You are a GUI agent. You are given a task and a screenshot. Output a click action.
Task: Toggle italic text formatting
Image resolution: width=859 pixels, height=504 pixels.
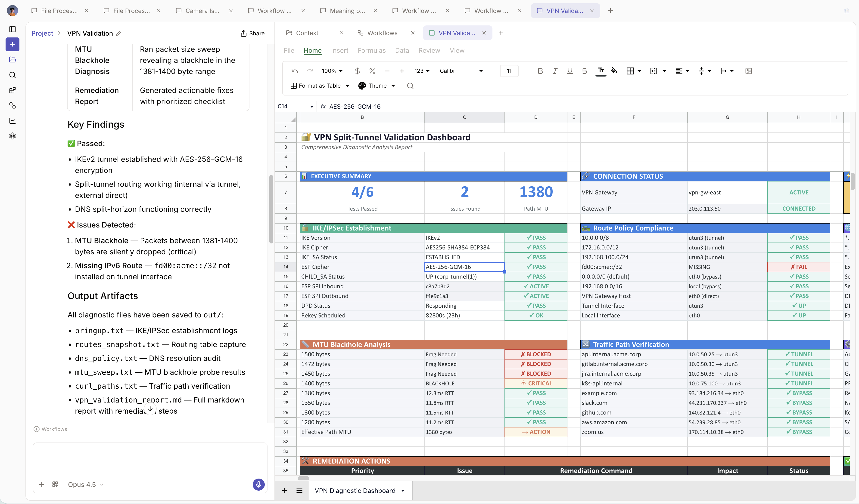[555, 71]
